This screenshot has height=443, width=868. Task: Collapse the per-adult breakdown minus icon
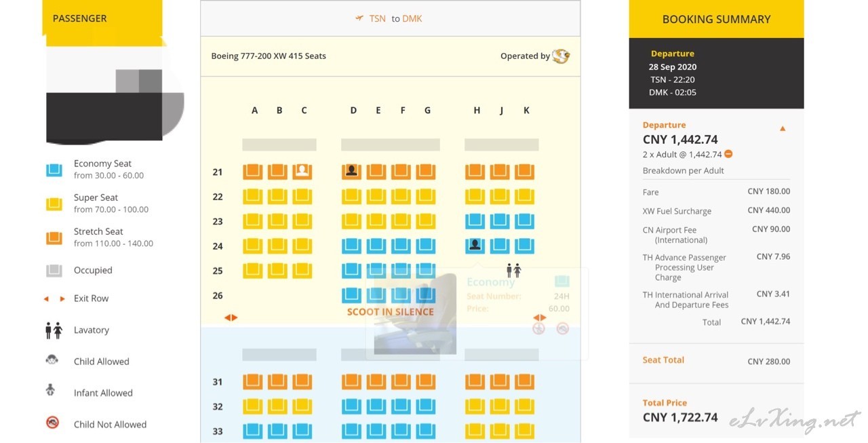[728, 154]
